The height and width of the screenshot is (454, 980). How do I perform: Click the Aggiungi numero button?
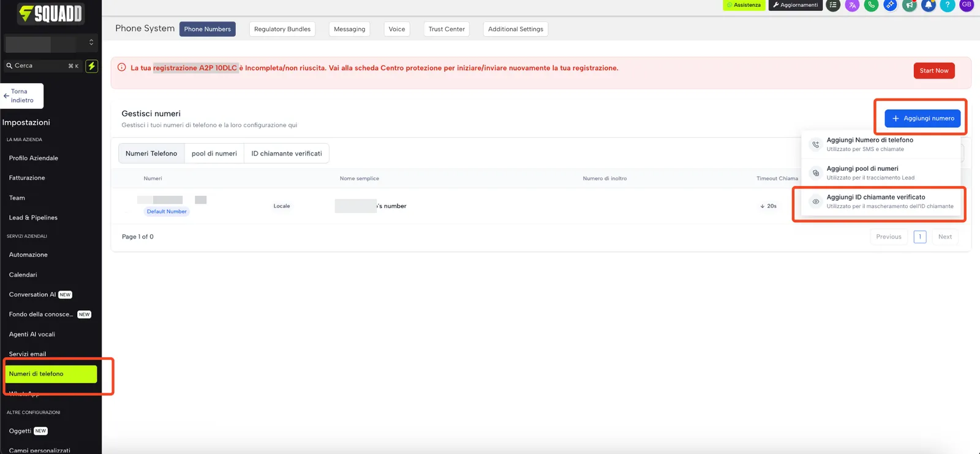click(922, 118)
